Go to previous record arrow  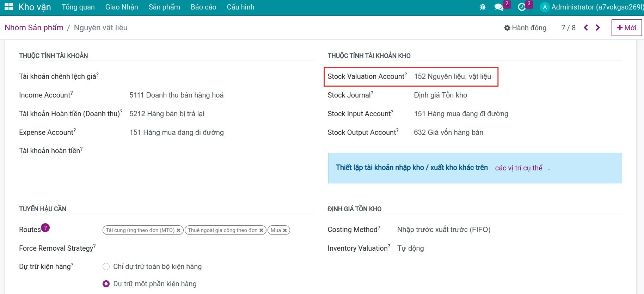(586, 27)
